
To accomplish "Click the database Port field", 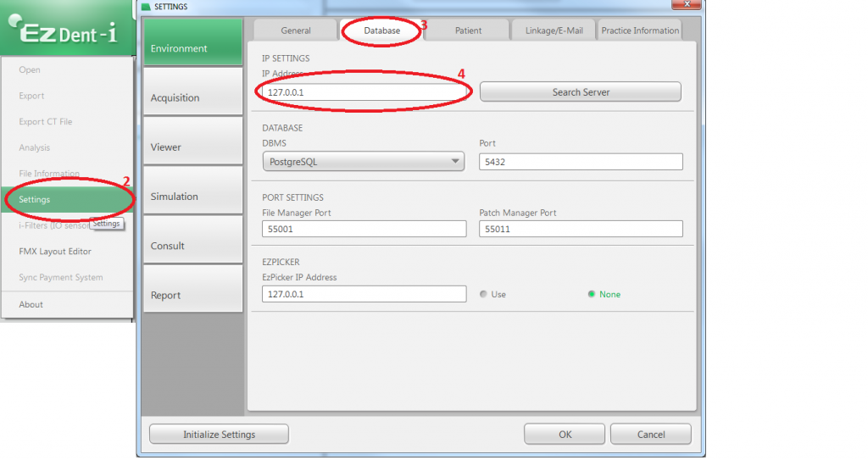I will coord(581,162).
